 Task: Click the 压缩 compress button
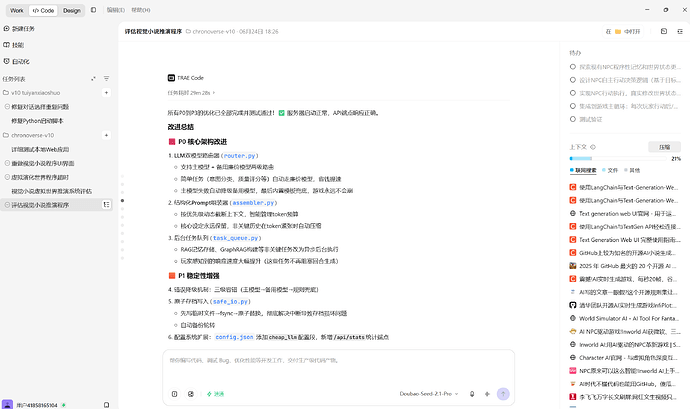point(664,147)
